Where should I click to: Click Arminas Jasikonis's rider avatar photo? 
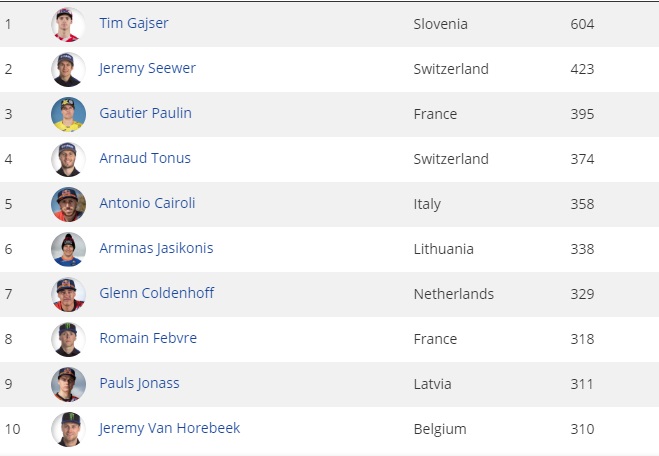(x=68, y=249)
